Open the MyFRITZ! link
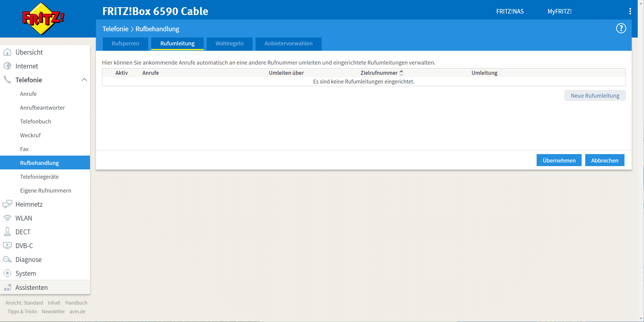Image resolution: width=644 pixels, height=322 pixels. pyautogui.click(x=559, y=11)
